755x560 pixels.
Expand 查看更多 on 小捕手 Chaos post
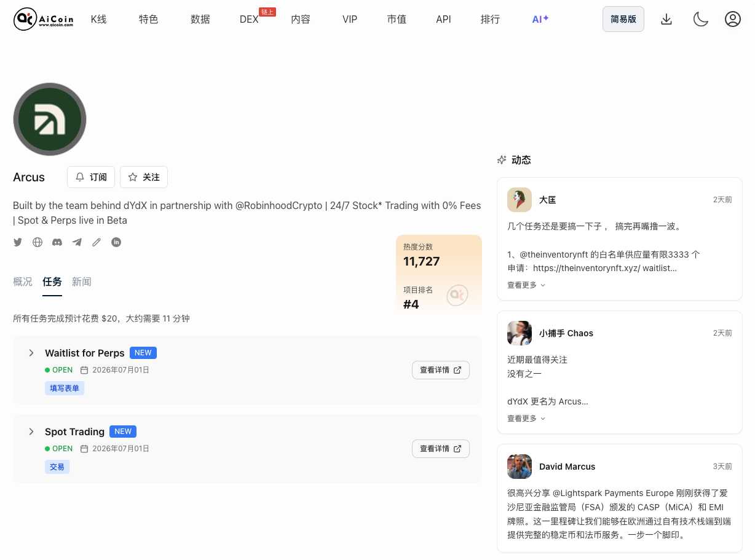[526, 419]
